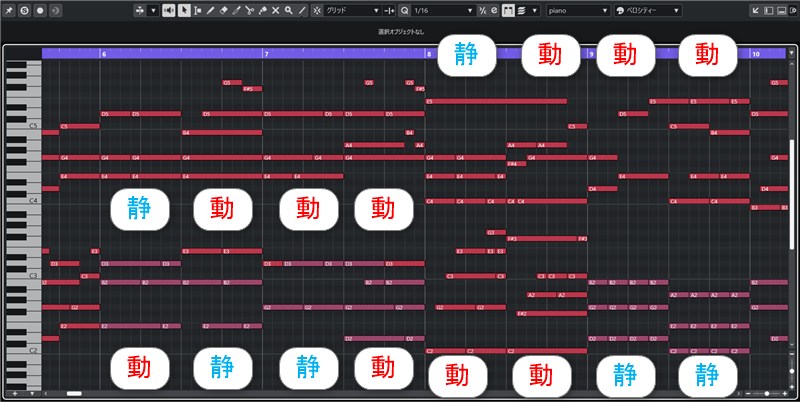This screenshot has height=402, width=800.
Task: Click the horizontal scrollbar thumb
Action: 74,393
